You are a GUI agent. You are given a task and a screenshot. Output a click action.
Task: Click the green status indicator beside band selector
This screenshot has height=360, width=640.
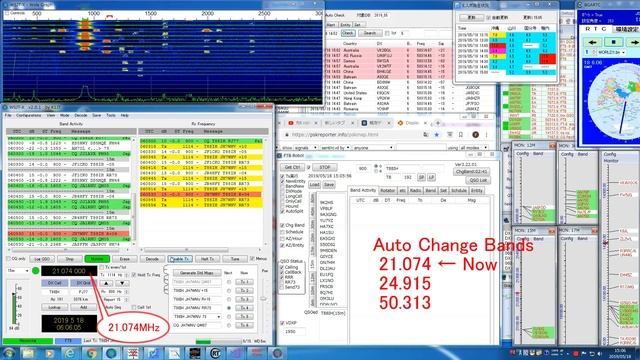36,271
